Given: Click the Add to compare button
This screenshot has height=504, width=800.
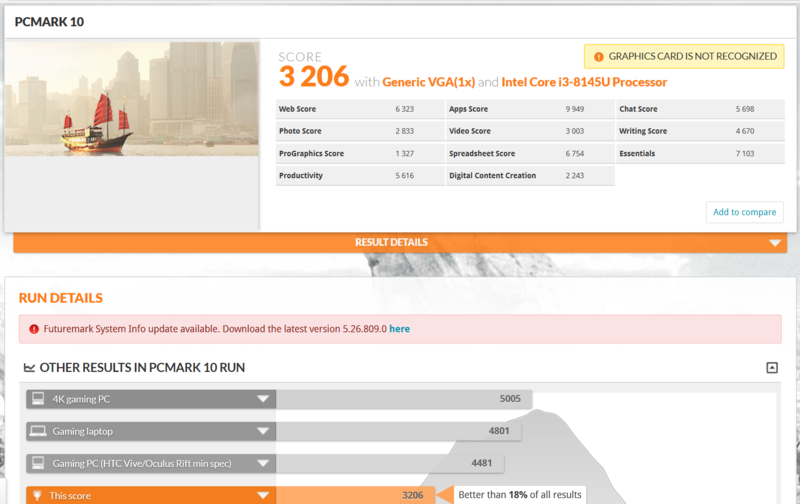Looking at the screenshot, I should 744,212.
